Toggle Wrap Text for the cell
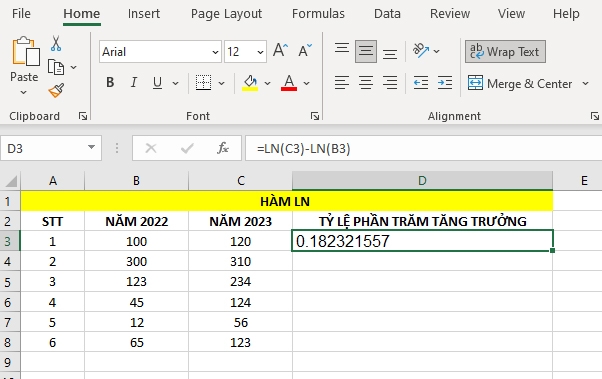Screen dimensions: 602x379 [505, 51]
